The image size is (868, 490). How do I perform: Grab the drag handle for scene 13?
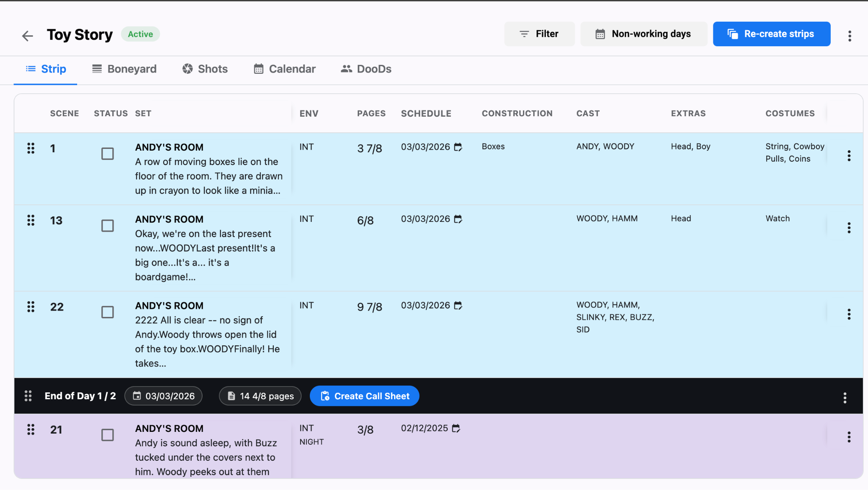(31, 220)
